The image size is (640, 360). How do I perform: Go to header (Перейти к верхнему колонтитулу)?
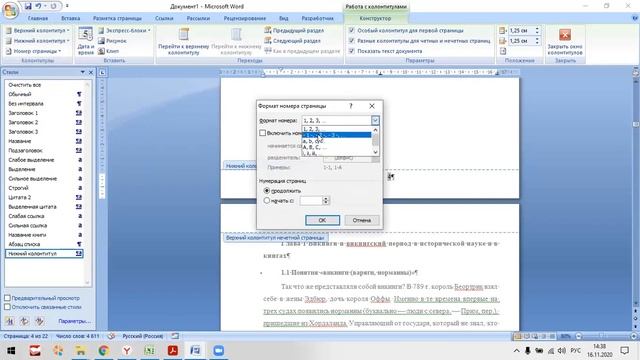tap(183, 41)
